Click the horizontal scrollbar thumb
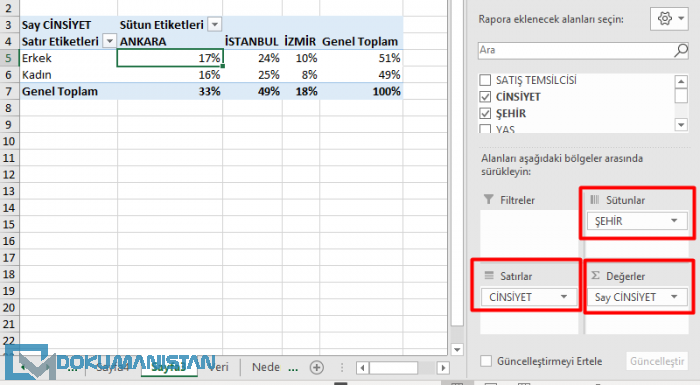700x385 pixels. tap(393, 368)
